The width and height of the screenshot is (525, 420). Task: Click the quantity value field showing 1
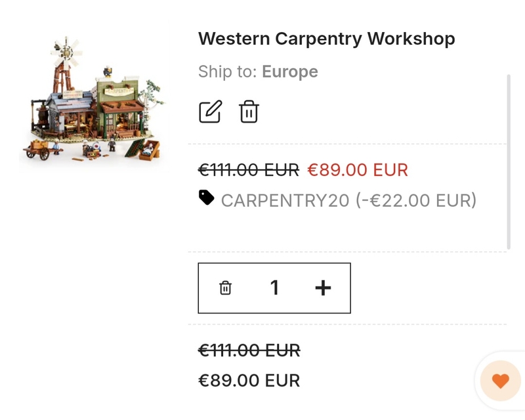coord(274,287)
